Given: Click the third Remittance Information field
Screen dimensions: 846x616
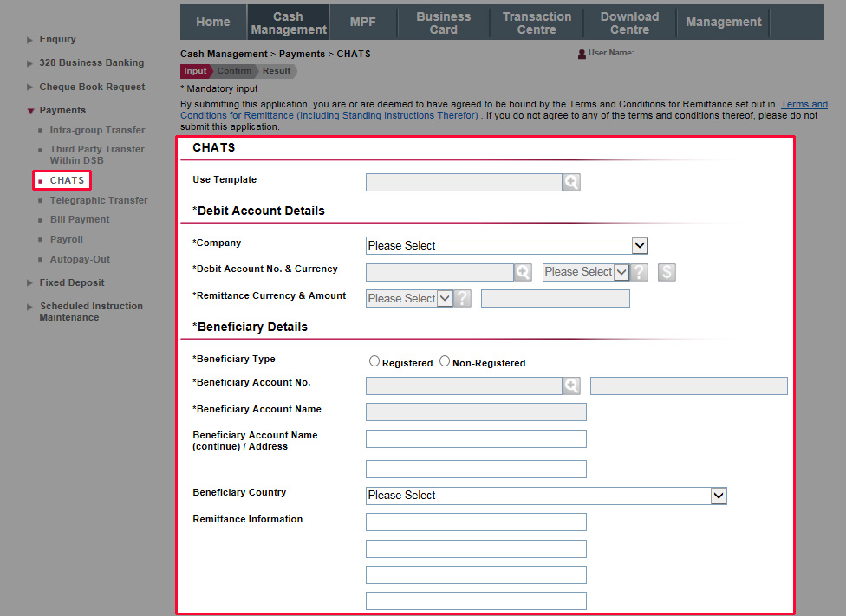Looking at the screenshot, I should (476, 574).
